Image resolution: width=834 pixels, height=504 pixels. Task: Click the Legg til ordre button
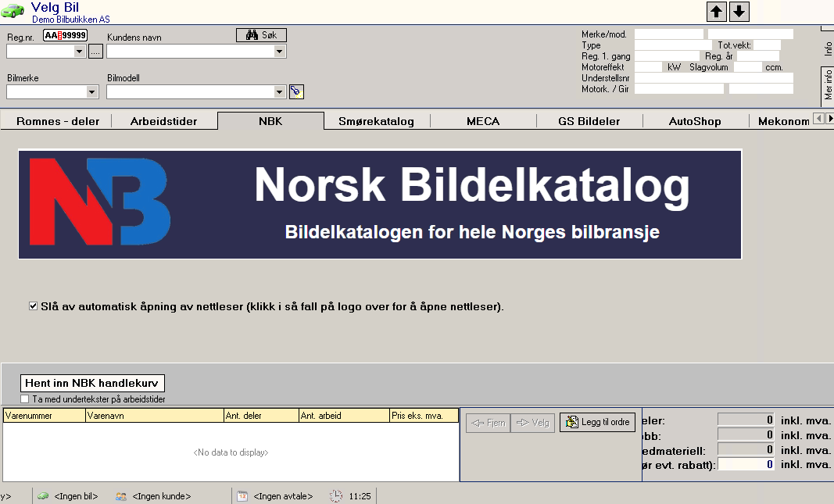[x=596, y=422]
